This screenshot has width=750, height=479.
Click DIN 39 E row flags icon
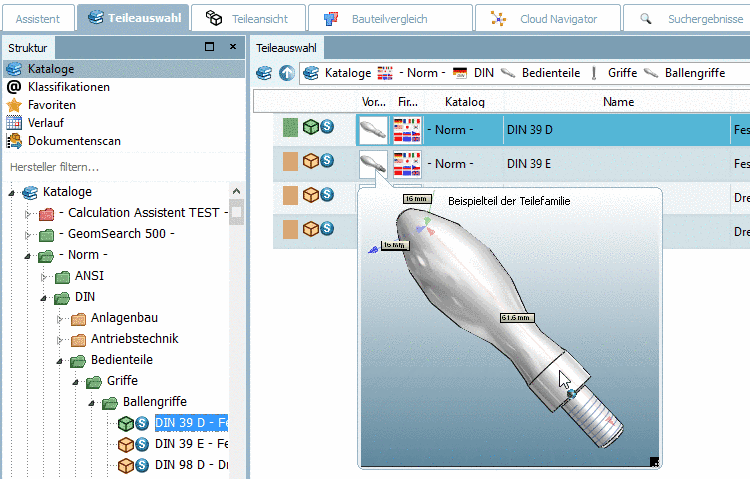pos(407,164)
